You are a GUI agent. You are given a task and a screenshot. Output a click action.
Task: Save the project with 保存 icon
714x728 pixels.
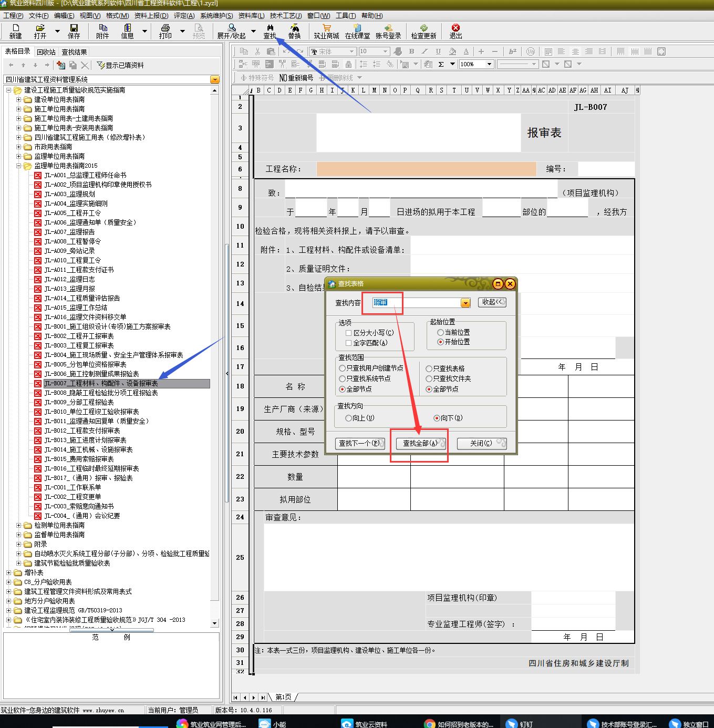(x=74, y=32)
